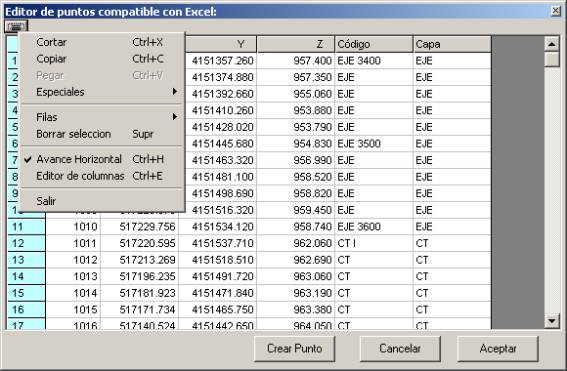Click Z value 957.400

296,61
